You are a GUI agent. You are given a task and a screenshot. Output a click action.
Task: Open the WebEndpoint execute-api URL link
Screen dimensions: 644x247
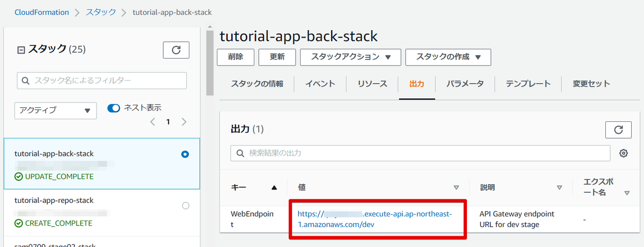375,219
